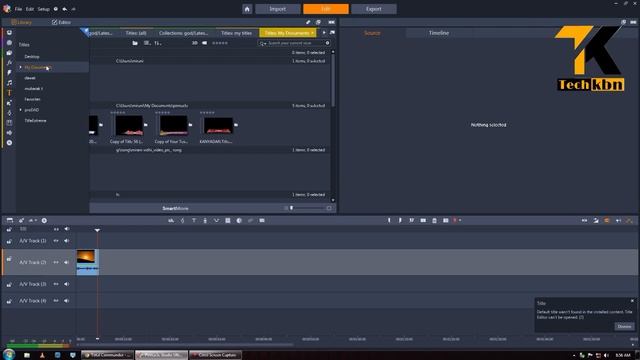Click the trash delete icon on timeline toolbar

[x=434, y=220]
